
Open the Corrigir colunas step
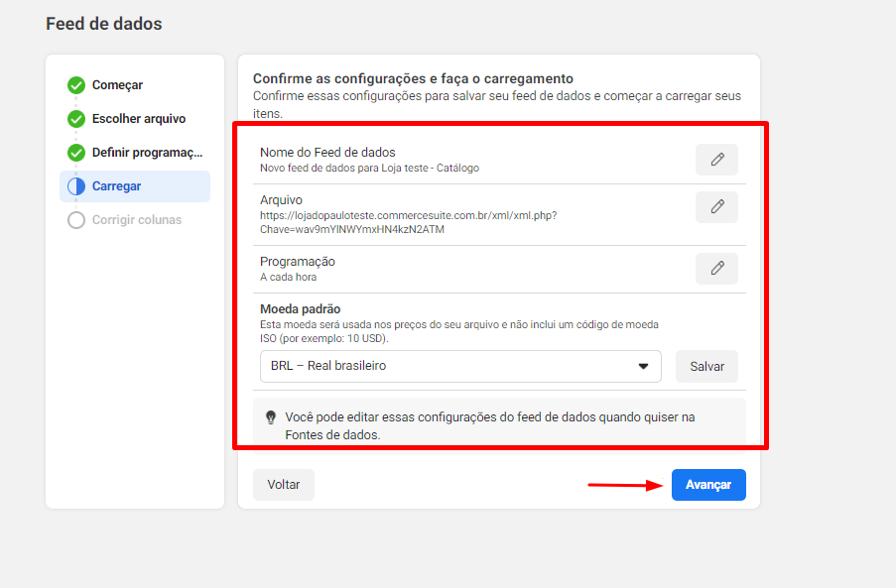(137, 220)
